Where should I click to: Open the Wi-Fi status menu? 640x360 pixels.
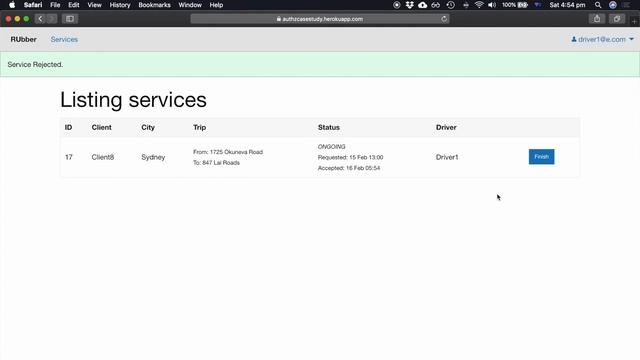[x=479, y=5]
